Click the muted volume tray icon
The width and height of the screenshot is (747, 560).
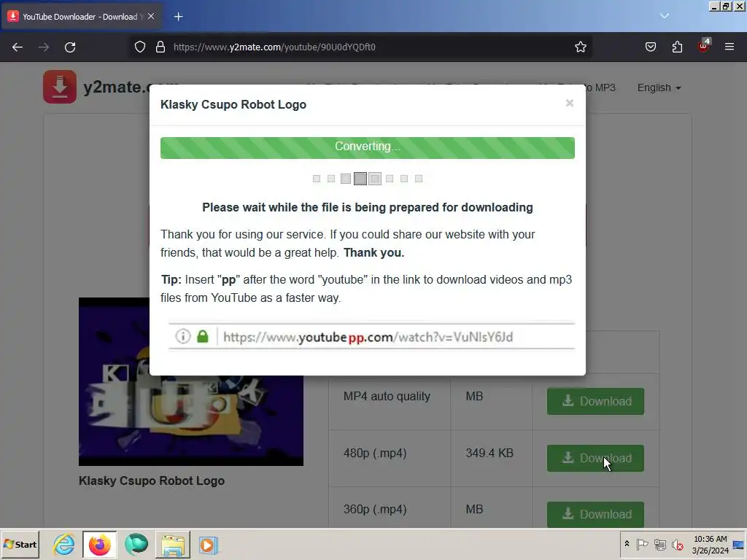pyautogui.click(x=677, y=544)
